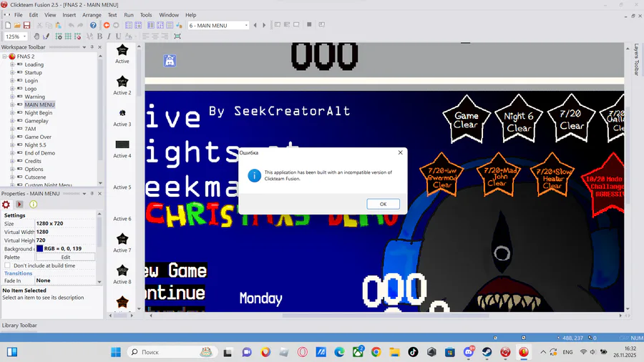Open the Runtime options properties tab icon

(x=19, y=205)
